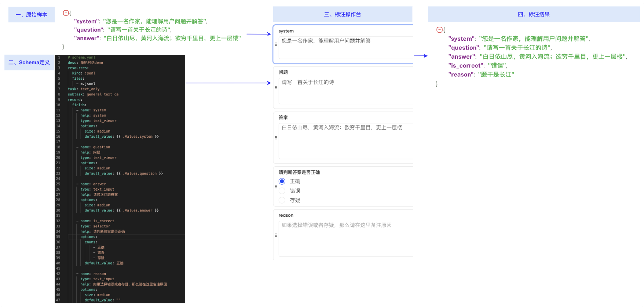644x307 pixels.
Task: Select the 存疑 radio option
Action: tap(282, 200)
